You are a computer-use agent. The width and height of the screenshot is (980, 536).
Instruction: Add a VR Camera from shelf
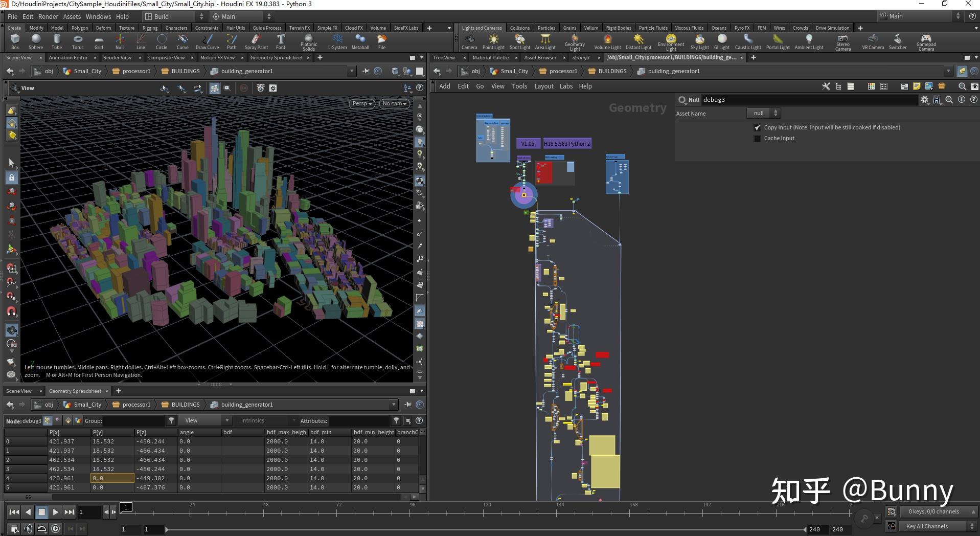tap(873, 41)
